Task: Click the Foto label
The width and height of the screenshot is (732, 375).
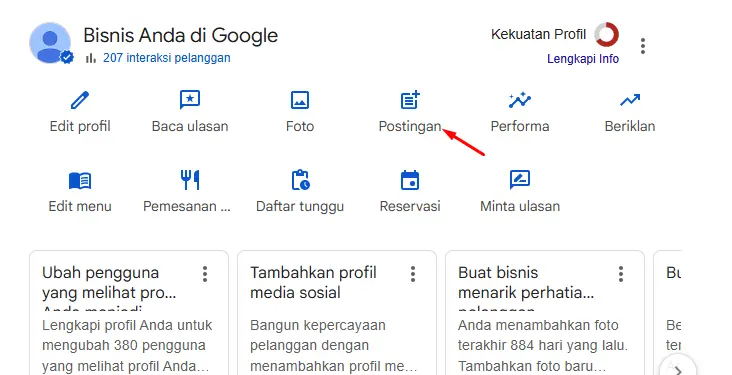Action: (x=300, y=126)
